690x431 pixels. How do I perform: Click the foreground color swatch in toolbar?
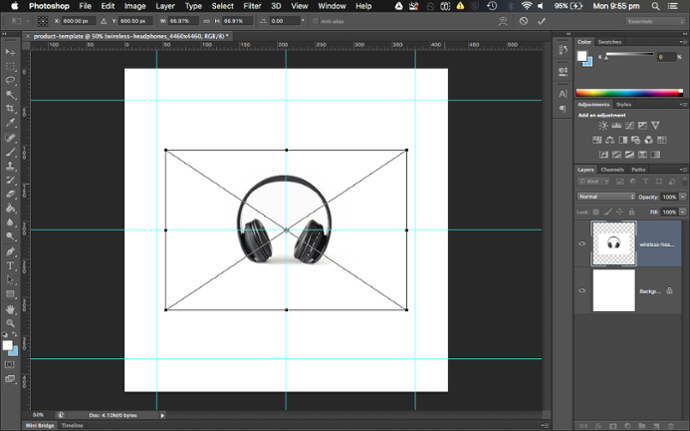(x=7, y=345)
